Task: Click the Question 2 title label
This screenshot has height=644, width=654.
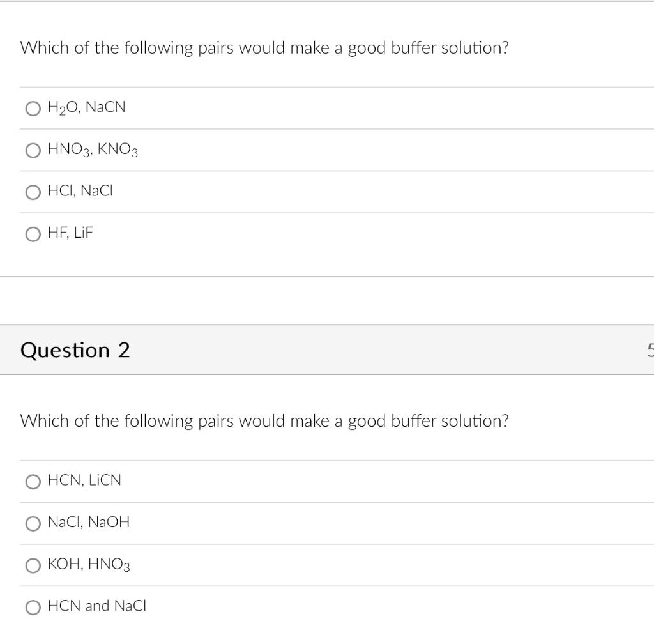Action: [x=76, y=350]
